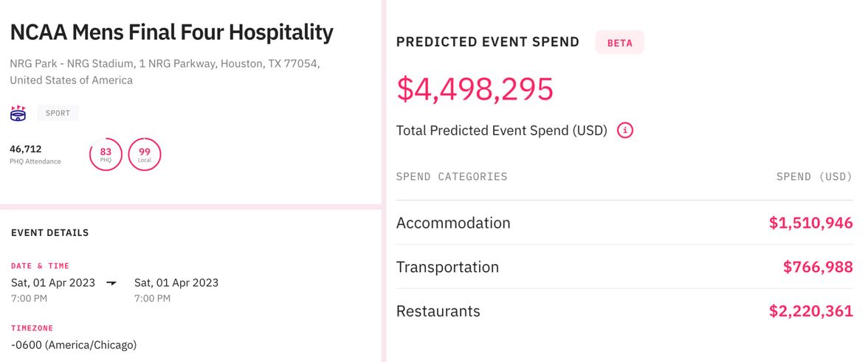868x362 pixels.
Task: Click the arrow between start and end dates
Action: click(111, 283)
